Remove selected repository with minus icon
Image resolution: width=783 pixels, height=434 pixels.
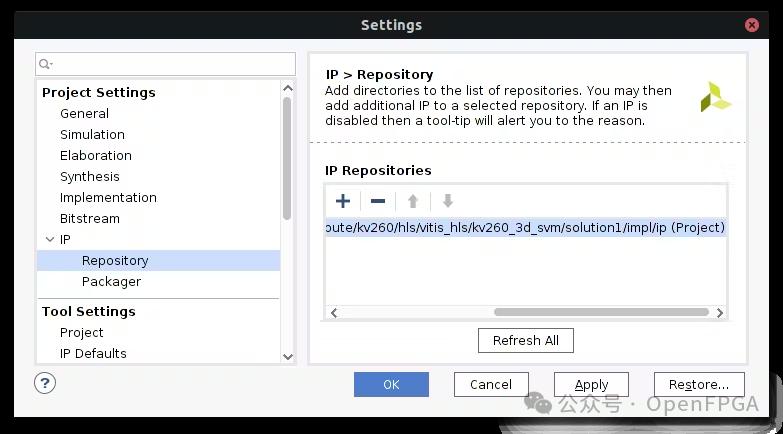378,201
